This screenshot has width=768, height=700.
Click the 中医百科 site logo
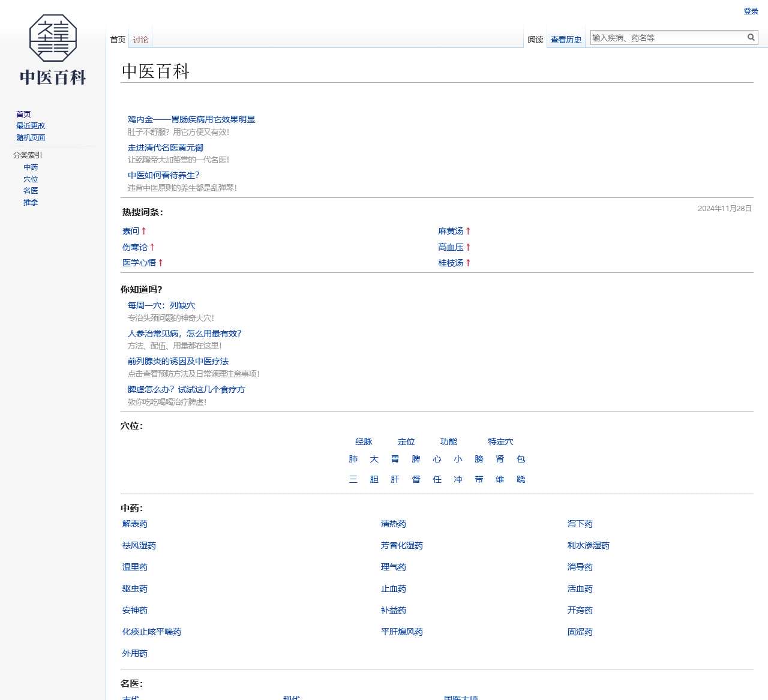point(53,50)
